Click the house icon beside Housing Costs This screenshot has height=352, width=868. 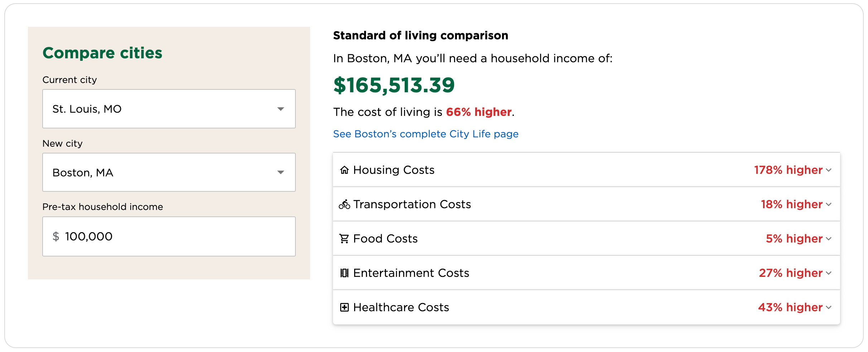(344, 170)
